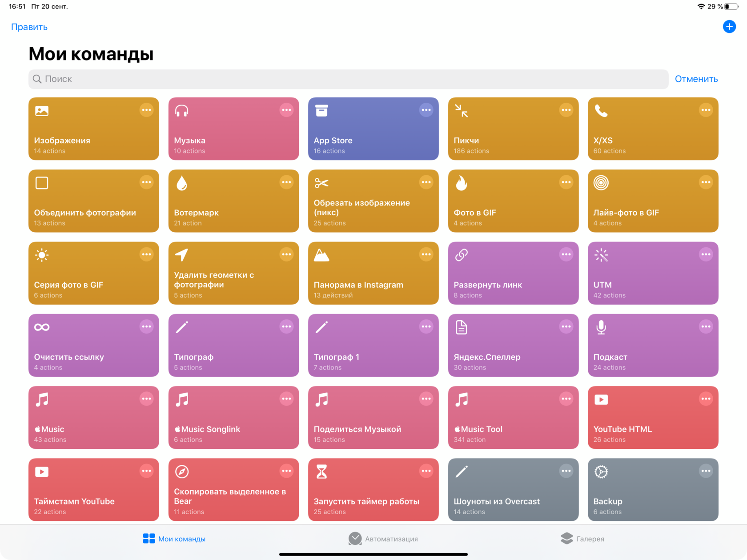Tap Править to edit shortcuts
The width and height of the screenshot is (747, 560).
(x=29, y=27)
